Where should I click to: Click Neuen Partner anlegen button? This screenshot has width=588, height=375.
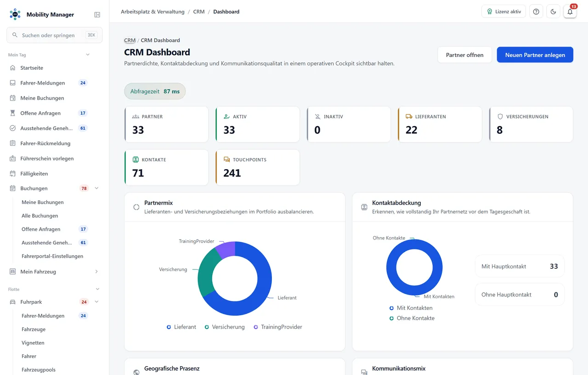(x=535, y=55)
